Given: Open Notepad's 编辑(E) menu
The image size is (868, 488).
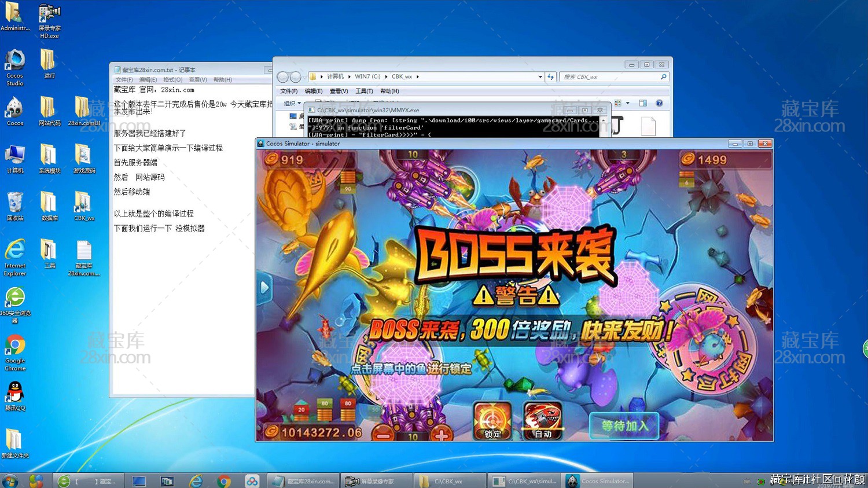Looking at the screenshot, I should (148, 80).
